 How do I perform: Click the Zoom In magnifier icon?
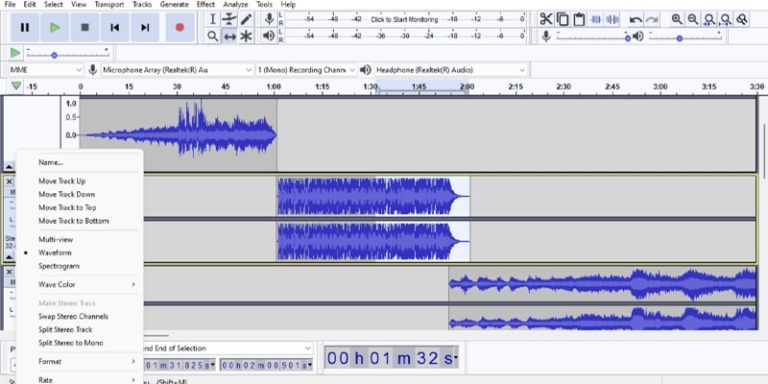[676, 19]
